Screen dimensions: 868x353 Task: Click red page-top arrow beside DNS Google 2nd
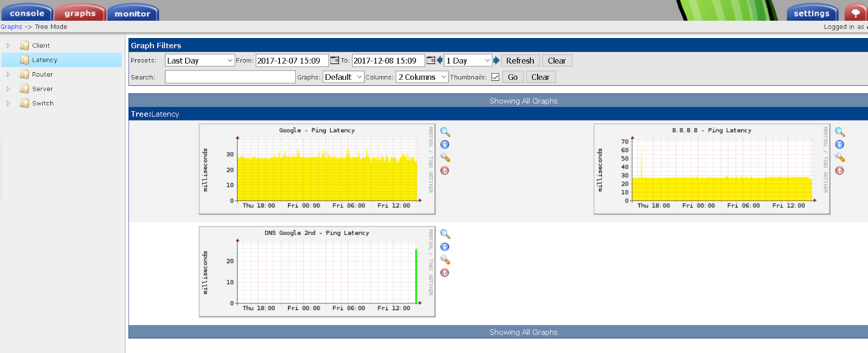pos(445,273)
